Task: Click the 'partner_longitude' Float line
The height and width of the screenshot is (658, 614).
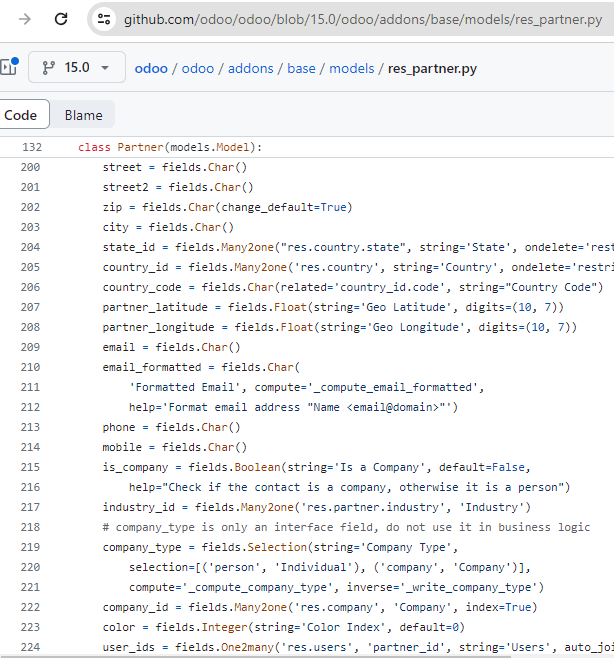Action: click(x=340, y=327)
